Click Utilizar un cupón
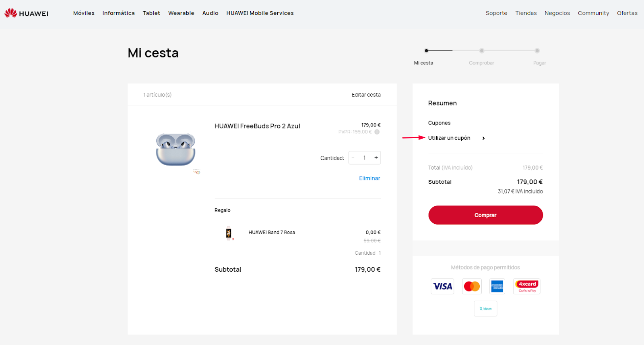This screenshot has height=345, width=644. tap(449, 138)
